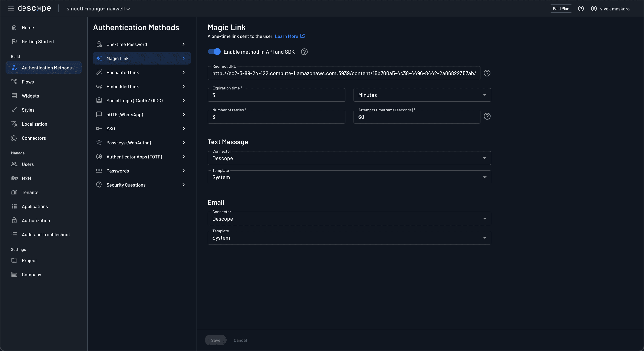
Task: Open the help question mark in top bar
Action: [x=581, y=8]
